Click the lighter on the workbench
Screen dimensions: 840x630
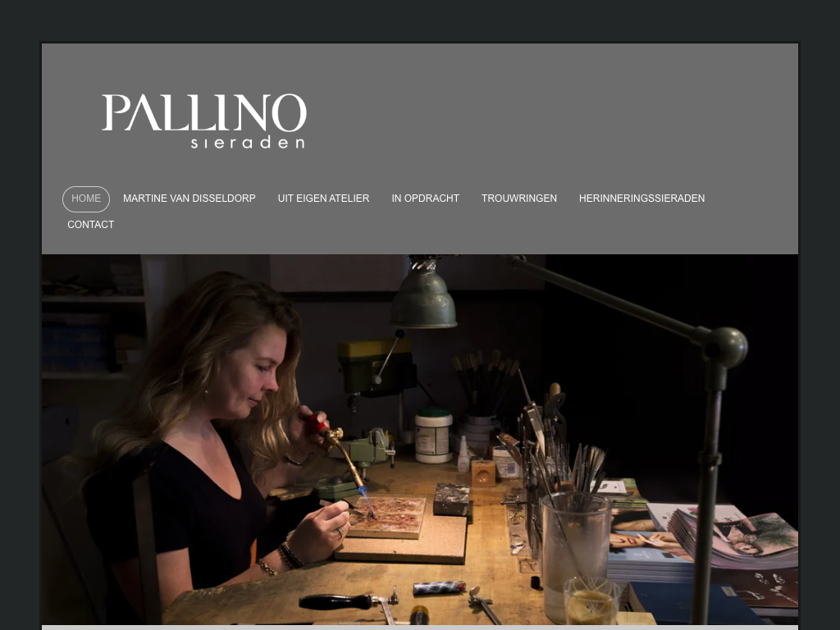[440, 587]
